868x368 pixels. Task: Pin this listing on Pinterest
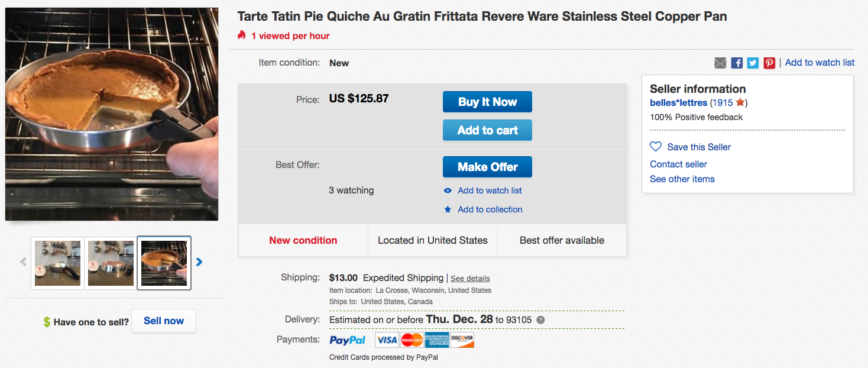click(x=769, y=63)
